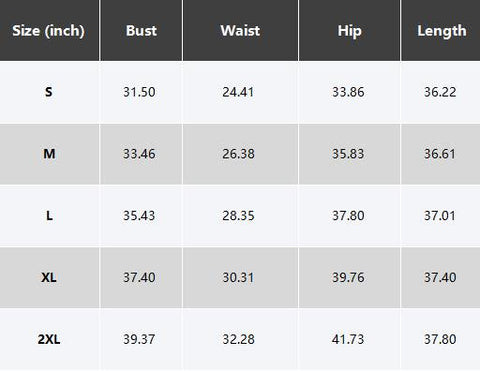Viewport: 480px width, 371px height.
Task: Click the Waist column header
Action: [x=240, y=31]
